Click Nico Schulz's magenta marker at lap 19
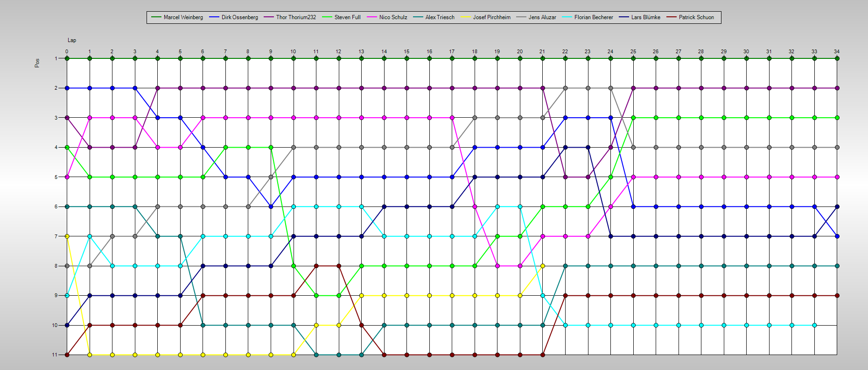The height and width of the screenshot is (370, 868). pyautogui.click(x=497, y=266)
